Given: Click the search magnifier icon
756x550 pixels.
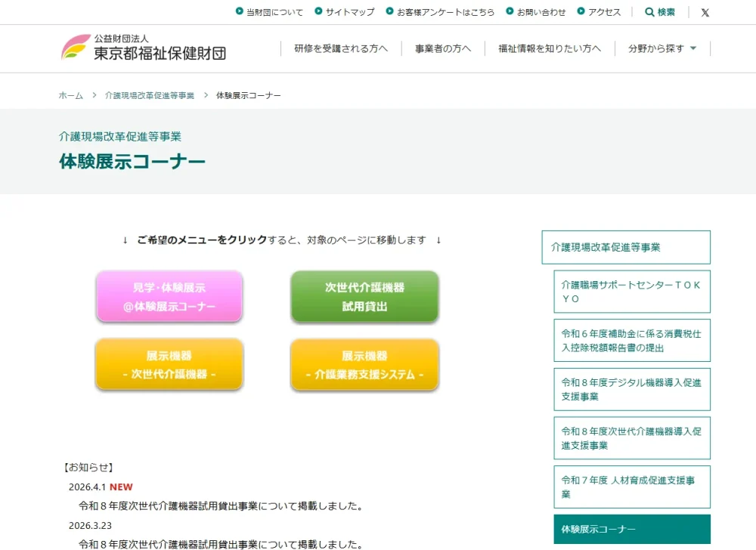Looking at the screenshot, I should 649,12.
